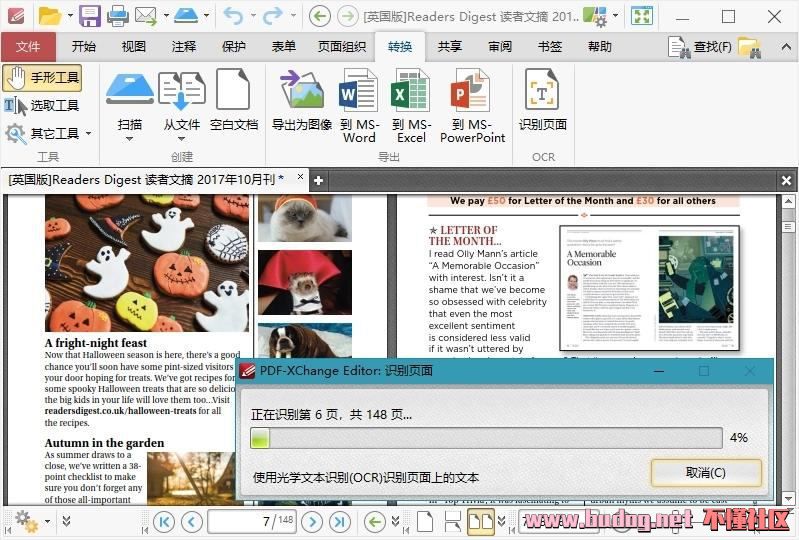Image resolution: width=799 pixels, height=540 pixels.
Task: Cancel the OCR process with 取消(C)
Action: click(x=706, y=472)
